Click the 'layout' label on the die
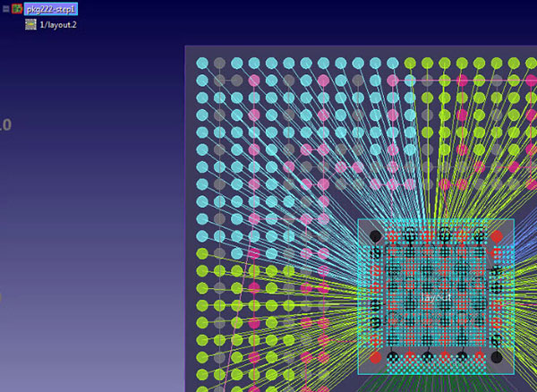537x392 pixels. point(434,296)
